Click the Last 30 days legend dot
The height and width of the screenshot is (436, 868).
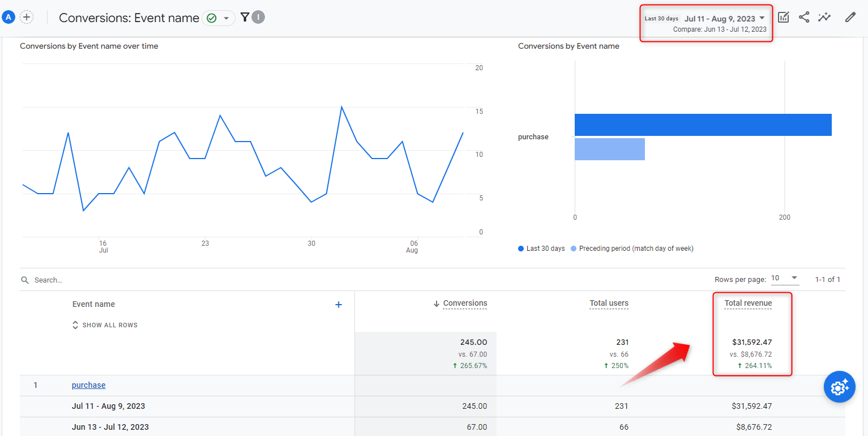click(521, 249)
